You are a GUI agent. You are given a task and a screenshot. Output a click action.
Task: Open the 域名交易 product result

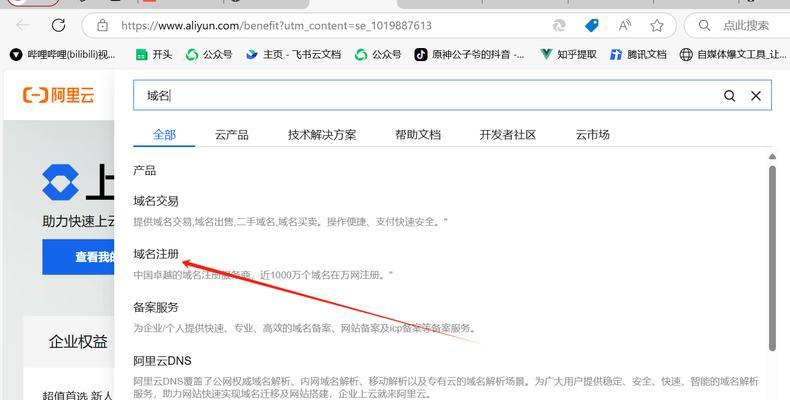coord(156,201)
